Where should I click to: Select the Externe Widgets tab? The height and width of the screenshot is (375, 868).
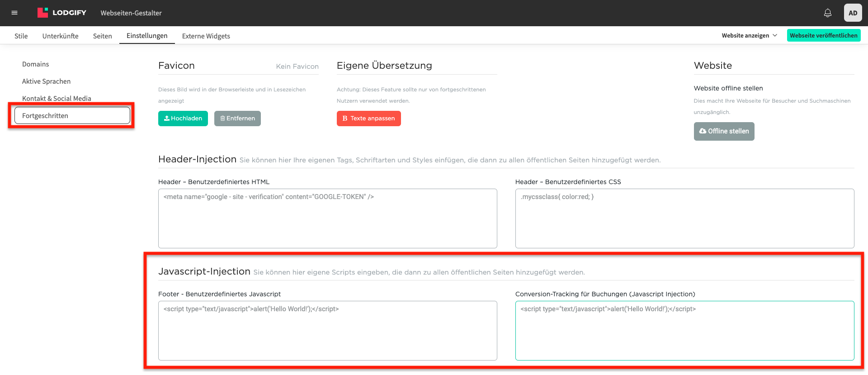tap(206, 36)
